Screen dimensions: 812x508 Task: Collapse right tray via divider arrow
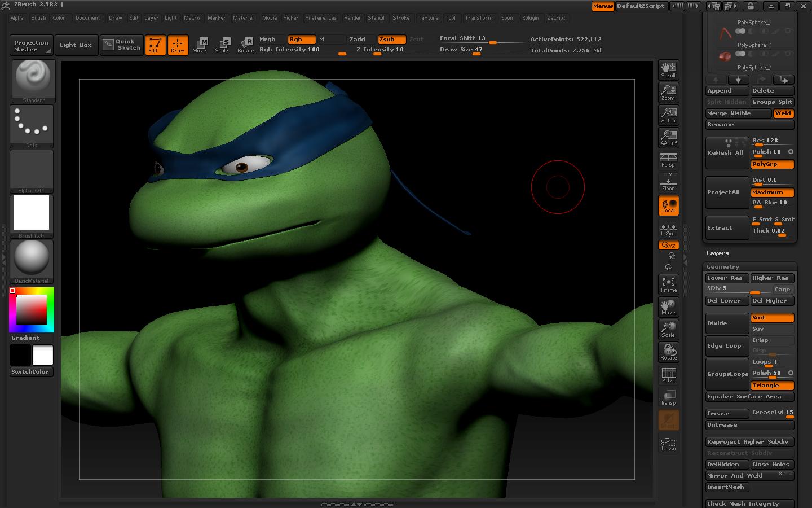[685, 260]
